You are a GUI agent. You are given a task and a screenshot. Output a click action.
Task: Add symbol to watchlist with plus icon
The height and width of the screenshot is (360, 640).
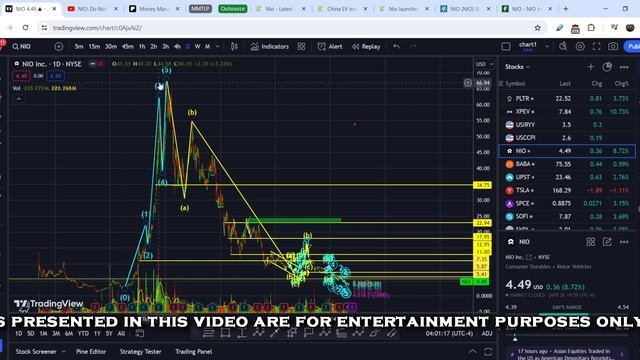591,67
